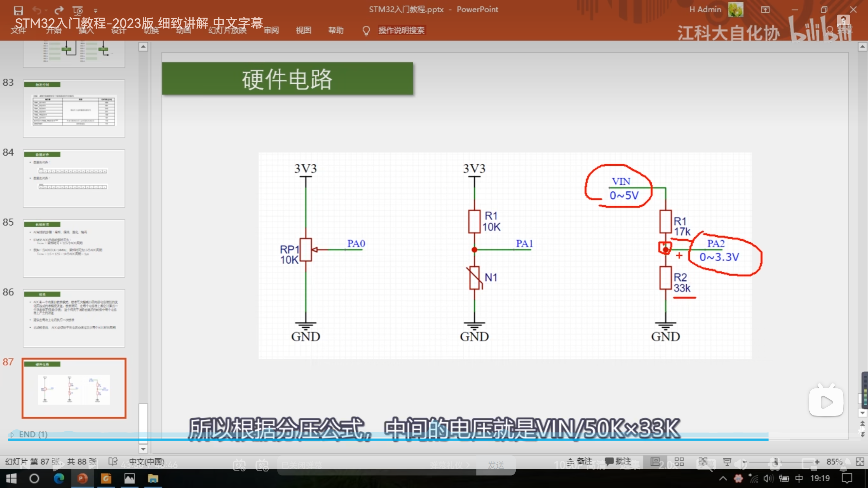The height and width of the screenshot is (488, 868).
Task: Click the zoom slider handle
Action: click(x=776, y=462)
